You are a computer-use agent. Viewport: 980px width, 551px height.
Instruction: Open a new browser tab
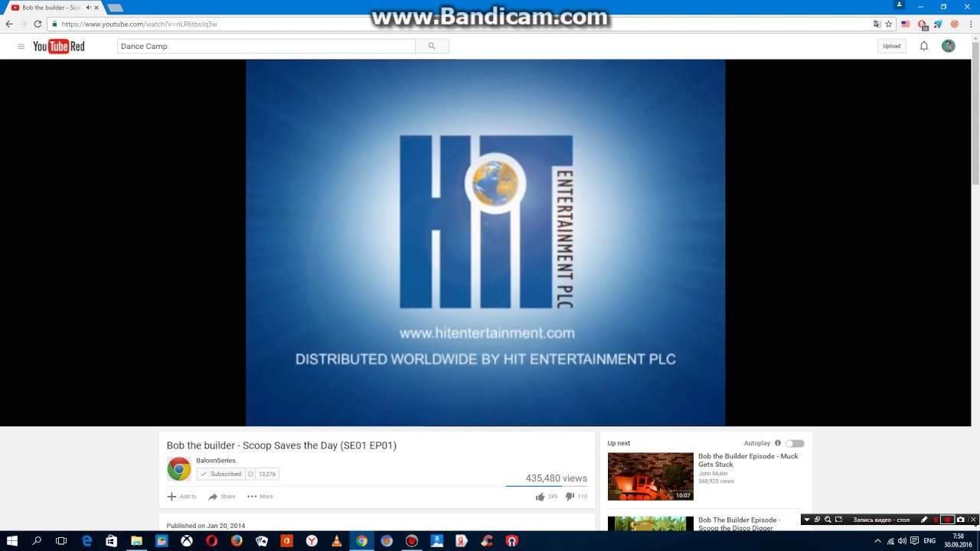point(115,8)
